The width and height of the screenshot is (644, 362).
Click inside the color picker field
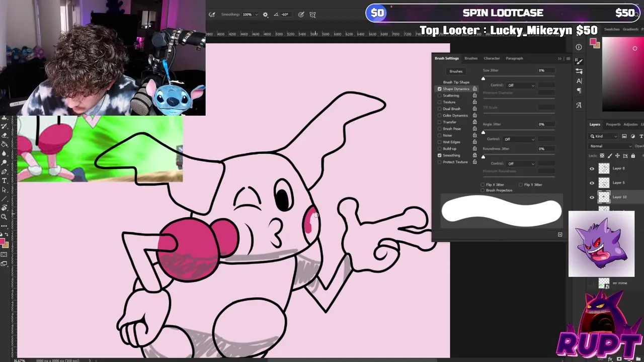623,74
